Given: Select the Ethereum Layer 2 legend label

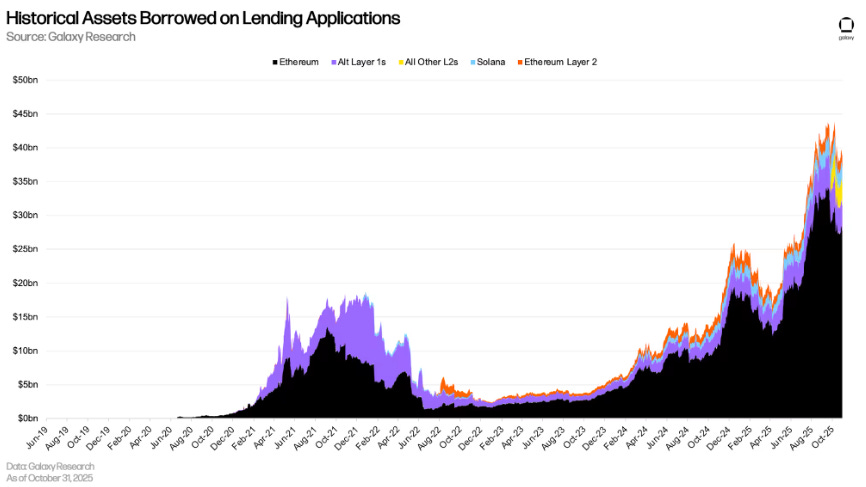Looking at the screenshot, I should tap(561, 62).
